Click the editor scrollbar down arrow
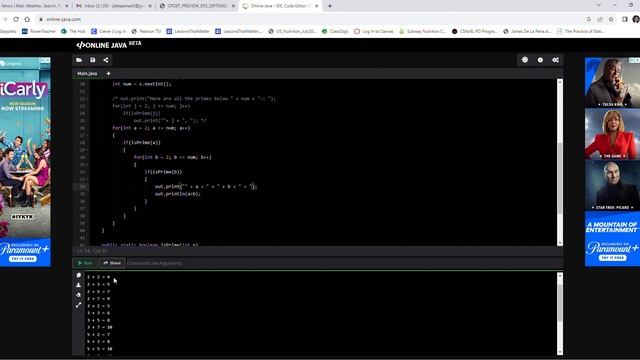 (560, 243)
